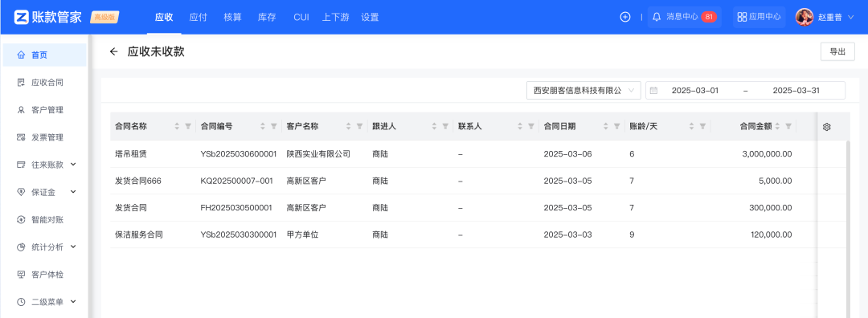Switch to 应收 top tab
Image resolution: width=868 pixels, height=318 pixels.
coord(164,17)
